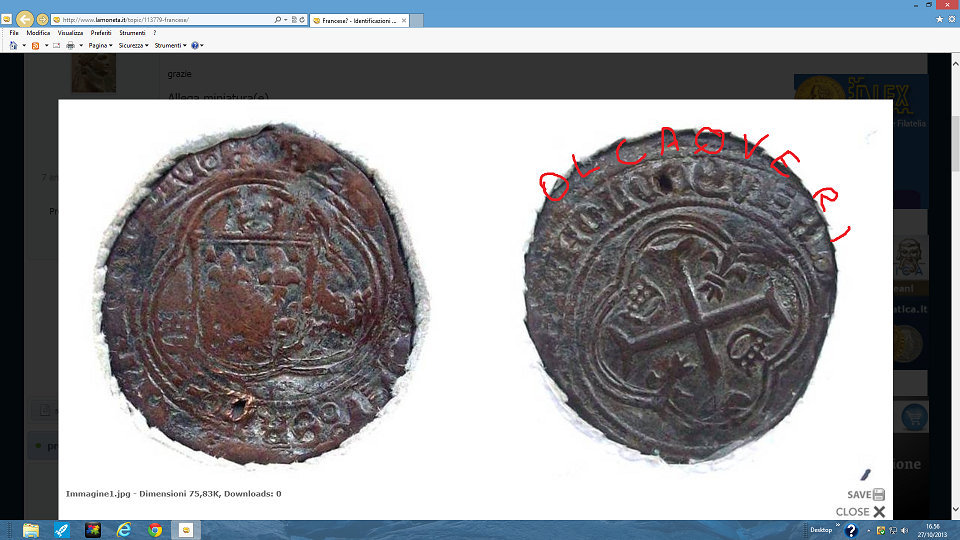Viewport: 960px width, 540px height.
Task: Click the site favicon left of the Back button
Action: tap(7, 20)
